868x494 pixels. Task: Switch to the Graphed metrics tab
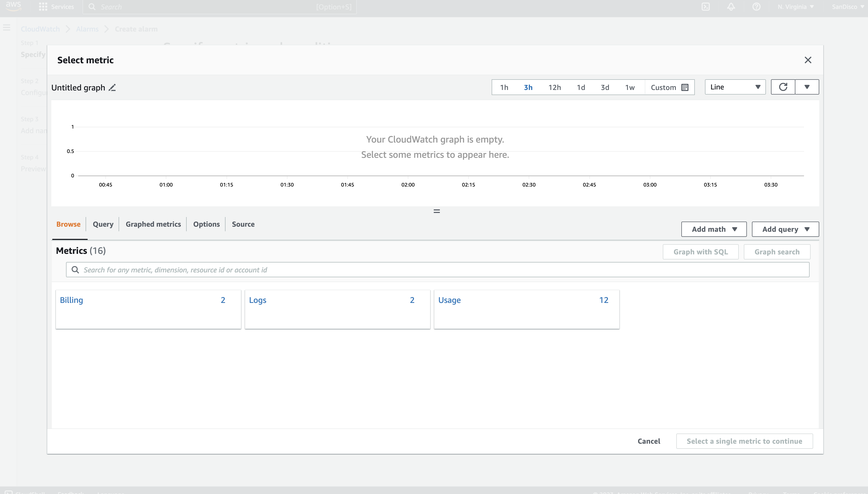(153, 224)
